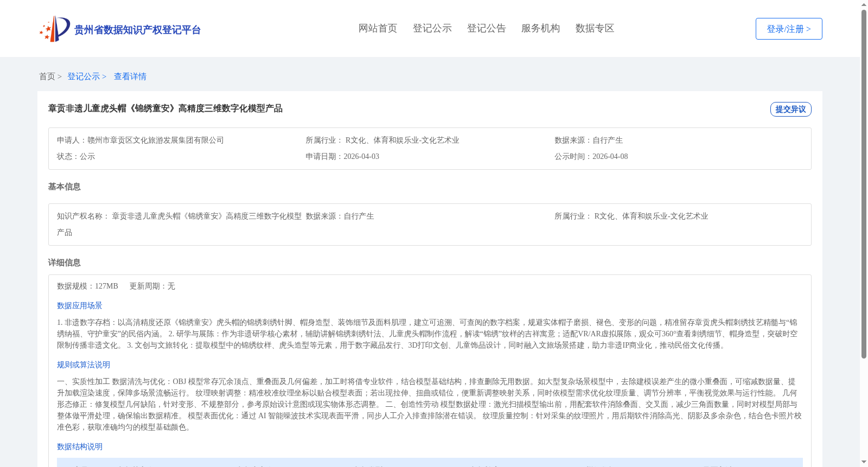The height and width of the screenshot is (467, 868).
Task: Open the 登记公示 nav item in header
Action: coord(432,28)
